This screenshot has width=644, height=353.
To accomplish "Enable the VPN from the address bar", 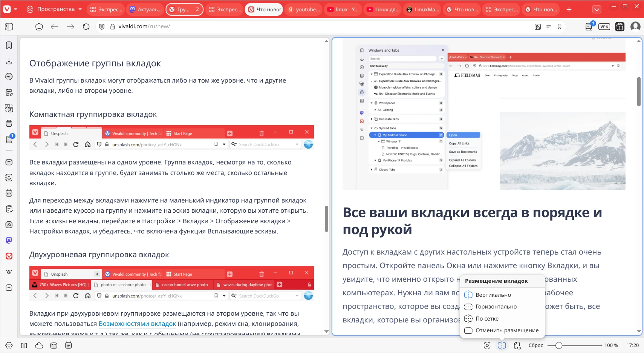I will coord(603,26).
